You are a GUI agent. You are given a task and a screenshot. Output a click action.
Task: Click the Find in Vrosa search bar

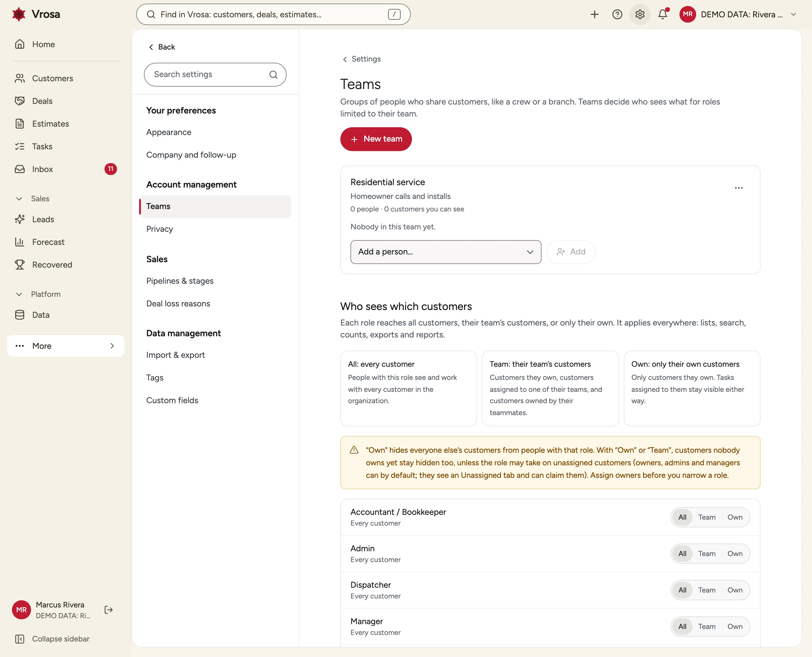[273, 14]
